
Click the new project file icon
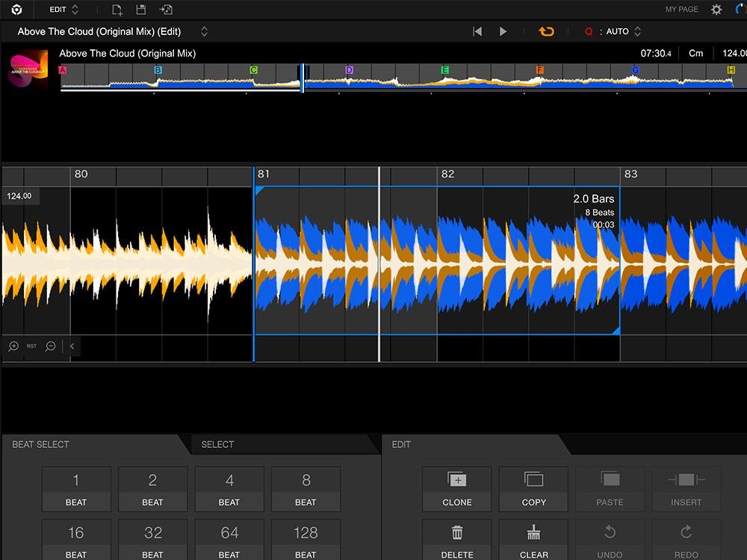tap(117, 10)
